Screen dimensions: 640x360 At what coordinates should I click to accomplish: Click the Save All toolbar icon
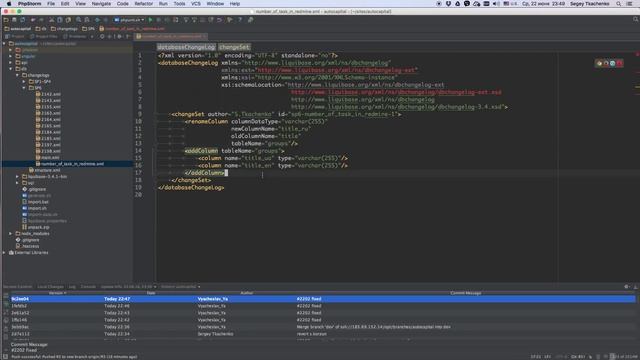pos(14,20)
